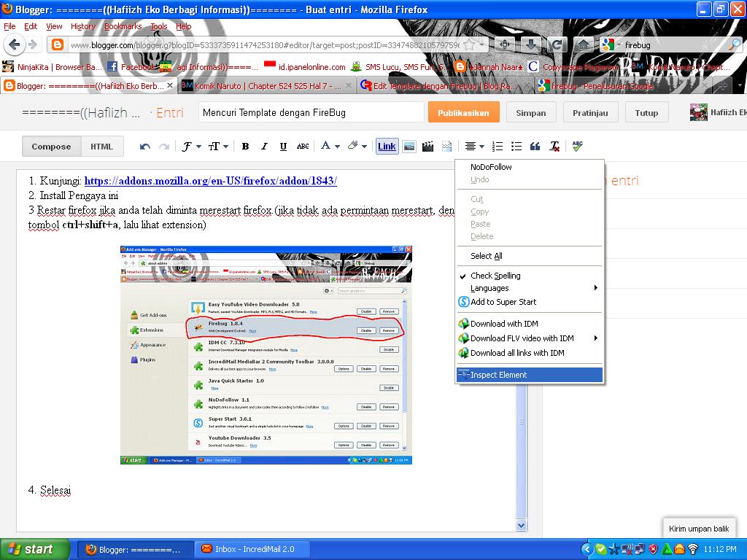Screen dimensions: 747x560
Task: Open search engine selector dropdown
Action: click(x=611, y=44)
